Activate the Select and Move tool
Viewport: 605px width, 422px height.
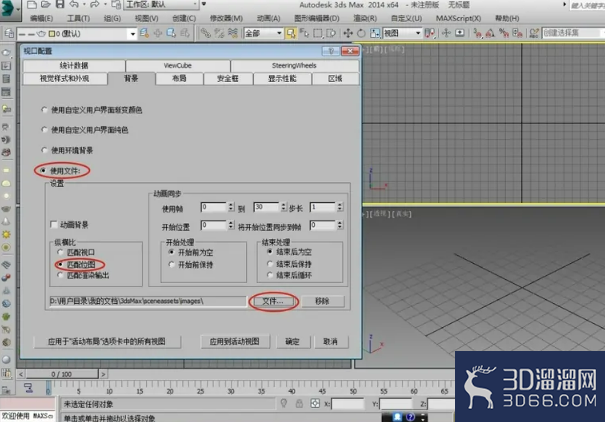[348, 34]
